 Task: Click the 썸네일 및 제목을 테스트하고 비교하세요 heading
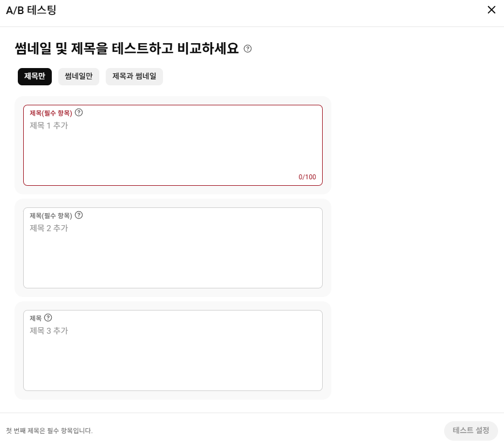tap(126, 49)
